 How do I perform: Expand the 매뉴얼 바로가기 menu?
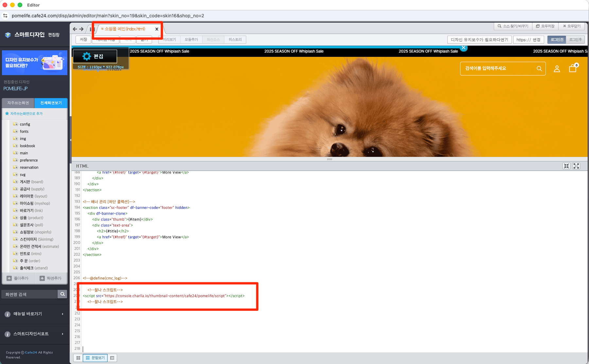click(x=35, y=314)
